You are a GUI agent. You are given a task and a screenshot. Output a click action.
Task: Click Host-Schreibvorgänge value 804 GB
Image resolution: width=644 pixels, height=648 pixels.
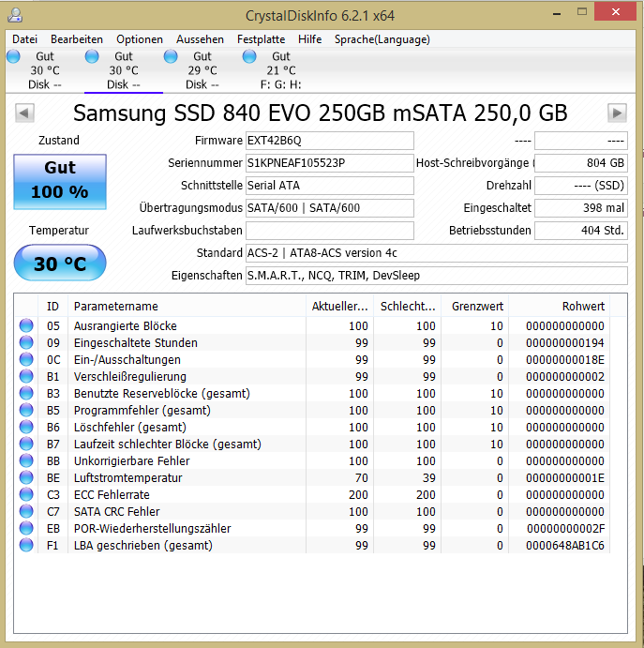coord(581,163)
